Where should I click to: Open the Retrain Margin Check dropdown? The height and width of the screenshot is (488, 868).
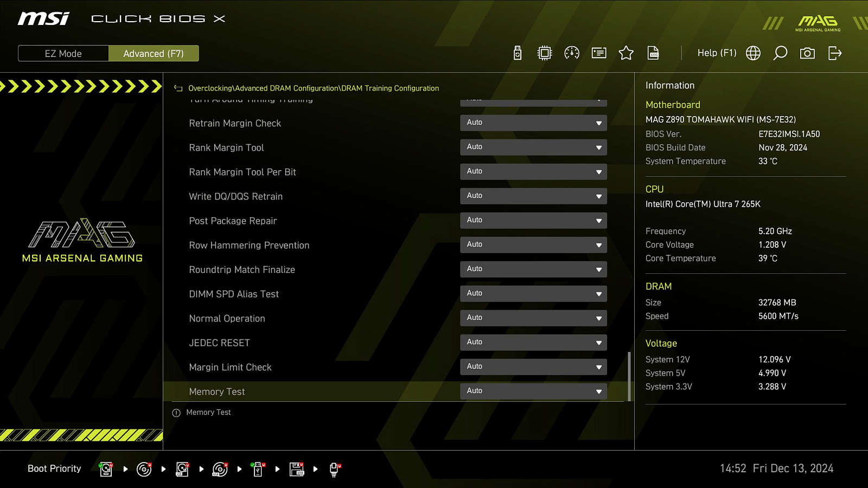tap(533, 123)
